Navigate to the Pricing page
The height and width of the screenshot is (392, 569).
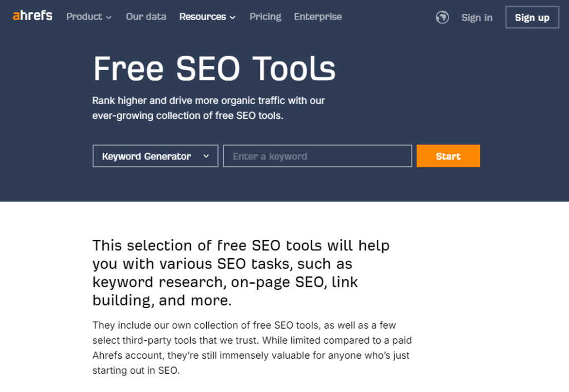tap(265, 17)
